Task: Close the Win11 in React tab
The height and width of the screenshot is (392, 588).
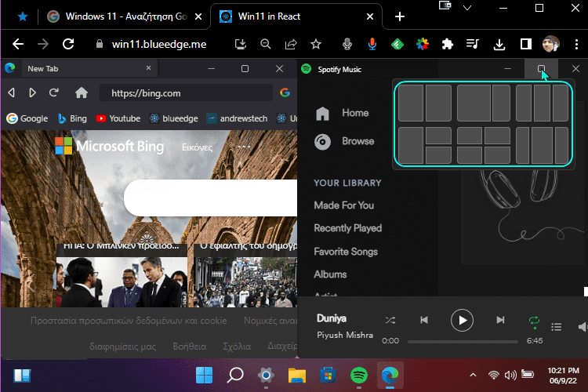Action: pyautogui.click(x=370, y=16)
